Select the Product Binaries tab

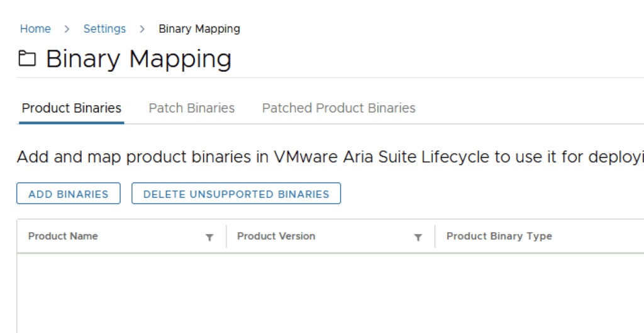click(72, 108)
